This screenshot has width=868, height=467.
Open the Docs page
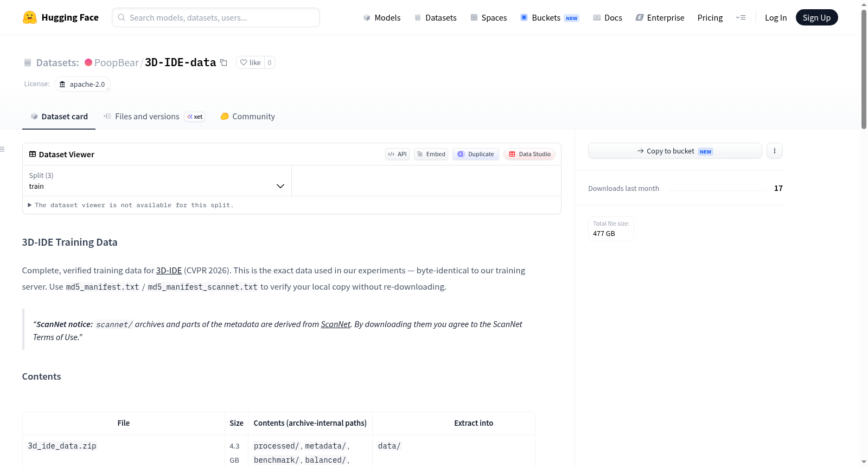[x=608, y=17]
